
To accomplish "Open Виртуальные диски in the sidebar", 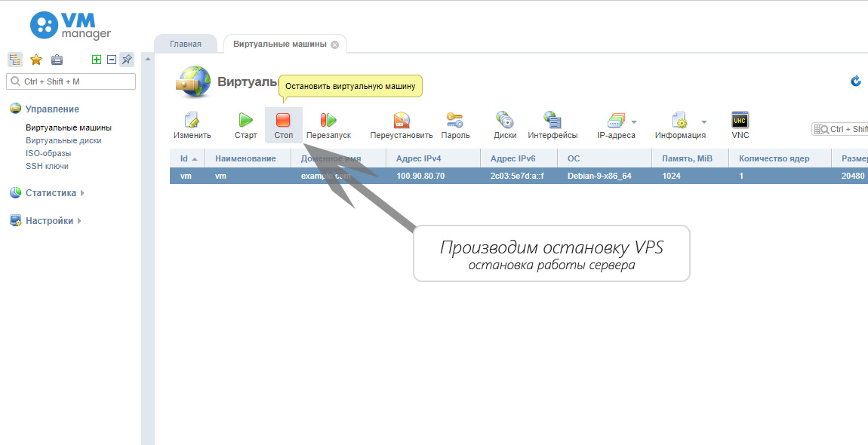I will pyautogui.click(x=63, y=140).
